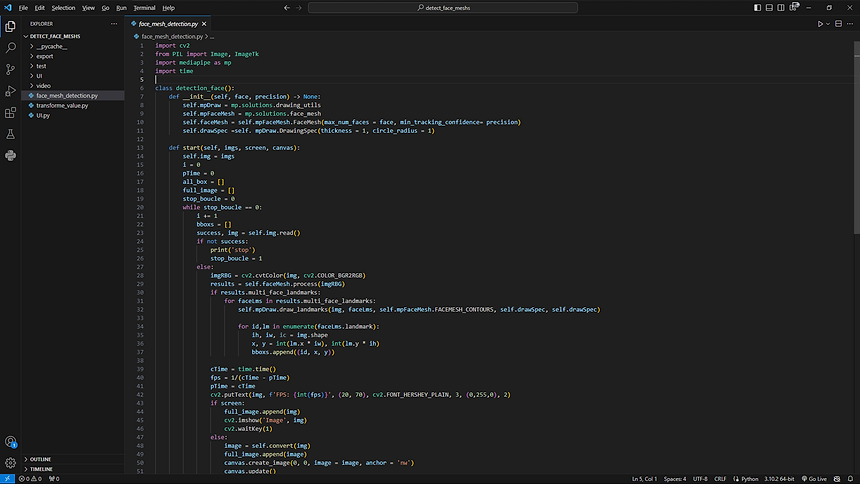Change end of line sequence CRLF
This screenshot has height=484, width=860.
pyautogui.click(x=720, y=479)
